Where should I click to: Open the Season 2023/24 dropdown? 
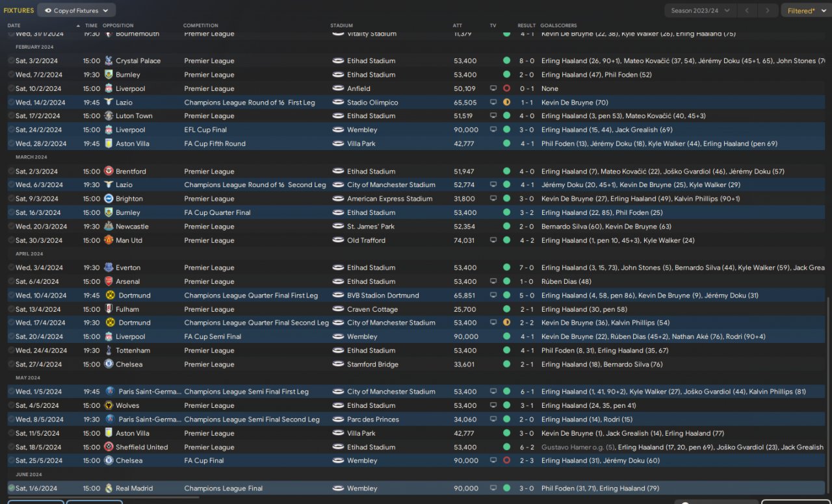701,10
